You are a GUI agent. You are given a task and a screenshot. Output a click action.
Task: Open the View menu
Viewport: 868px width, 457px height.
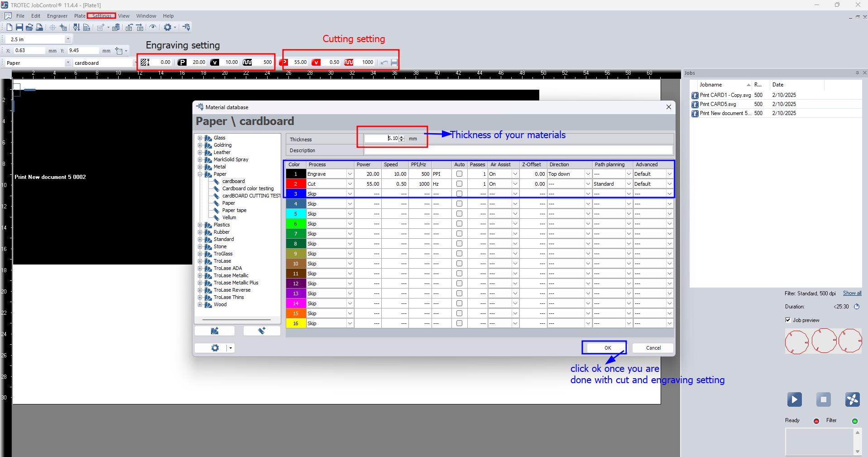pyautogui.click(x=124, y=16)
